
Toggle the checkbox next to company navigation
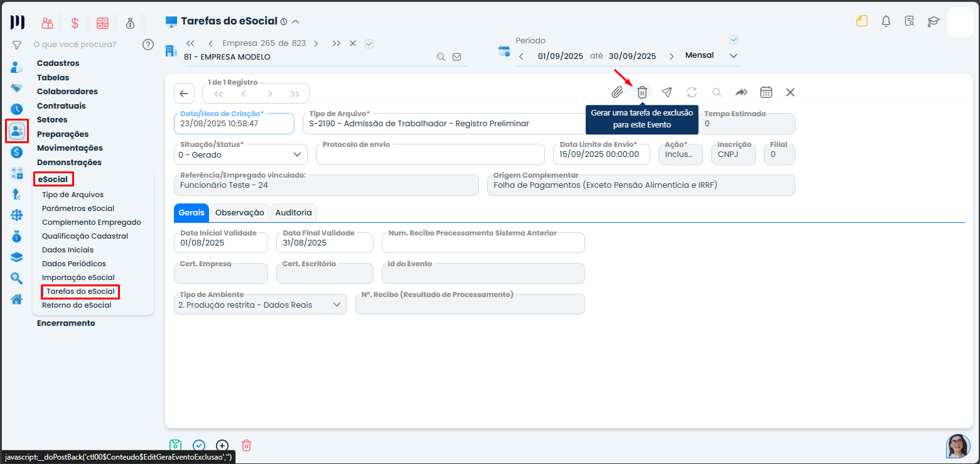pos(369,43)
